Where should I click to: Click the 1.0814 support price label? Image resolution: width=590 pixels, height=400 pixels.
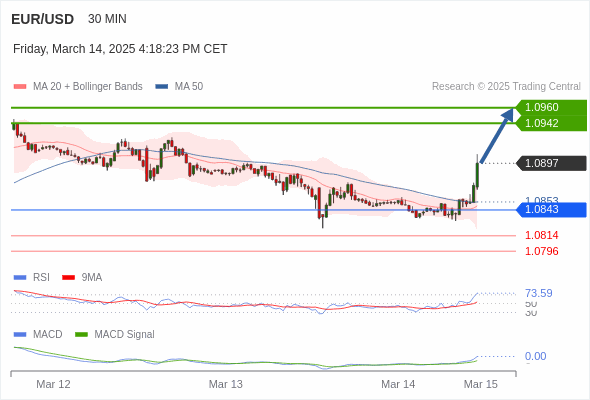542,236
